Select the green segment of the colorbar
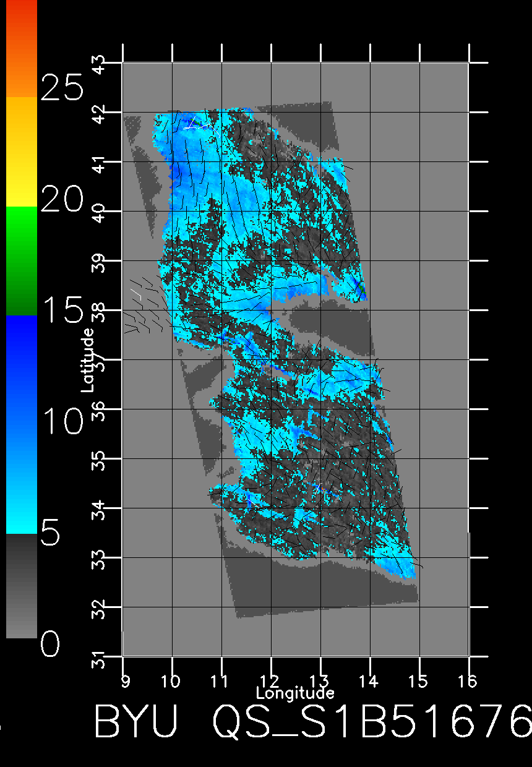The image size is (532, 767). (22, 261)
